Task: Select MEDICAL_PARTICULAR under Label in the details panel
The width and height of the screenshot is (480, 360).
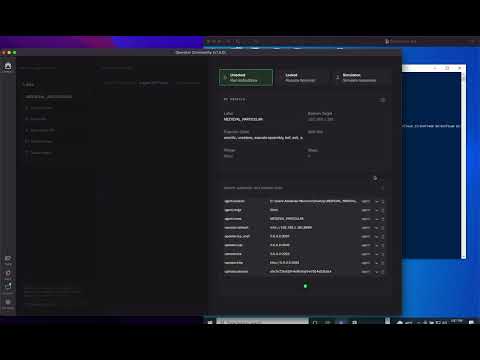Action: pos(243,119)
